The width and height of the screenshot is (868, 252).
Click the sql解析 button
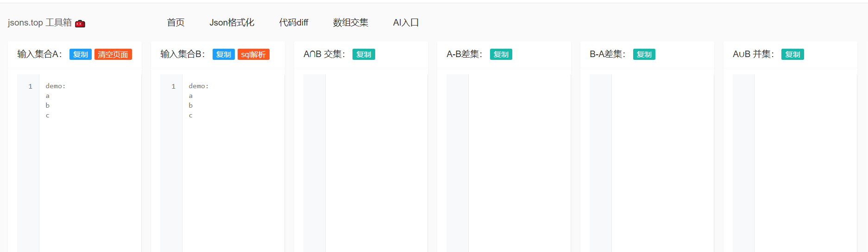tap(253, 54)
